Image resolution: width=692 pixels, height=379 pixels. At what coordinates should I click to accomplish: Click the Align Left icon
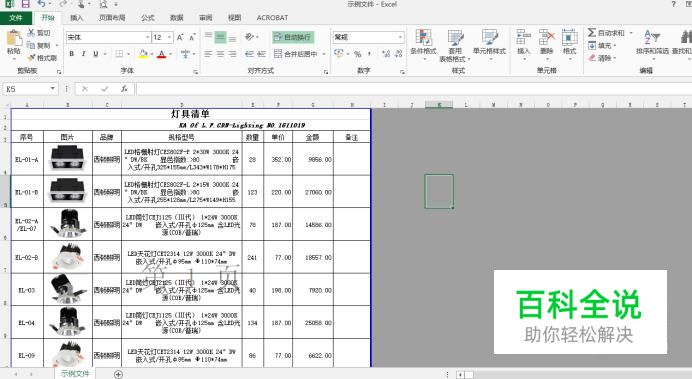(x=208, y=54)
